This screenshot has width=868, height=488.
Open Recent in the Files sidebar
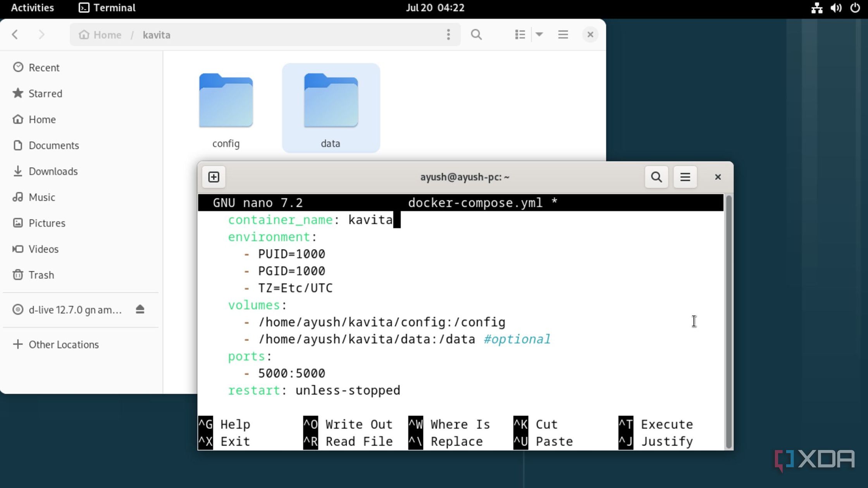81,67
